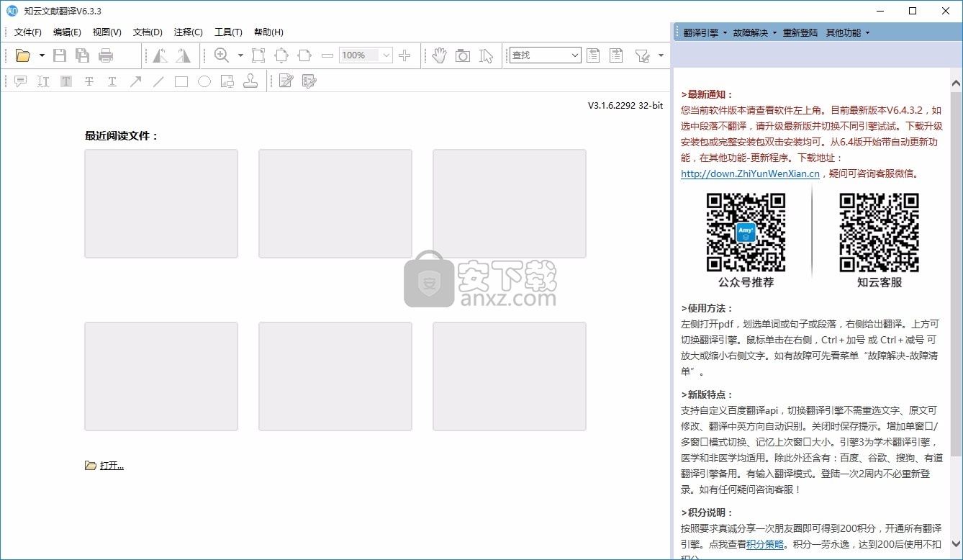Click the search options filter icon
Screen dimensions: 963x560
point(642,55)
